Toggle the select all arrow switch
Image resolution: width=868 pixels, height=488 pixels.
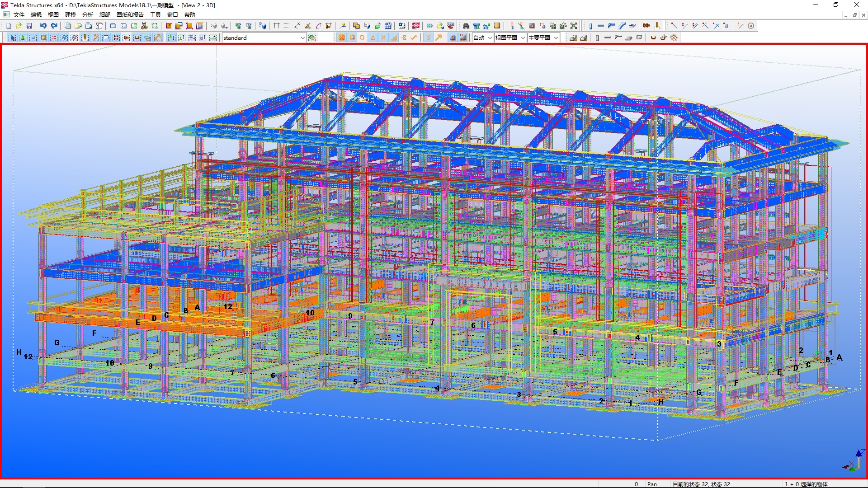[12, 38]
